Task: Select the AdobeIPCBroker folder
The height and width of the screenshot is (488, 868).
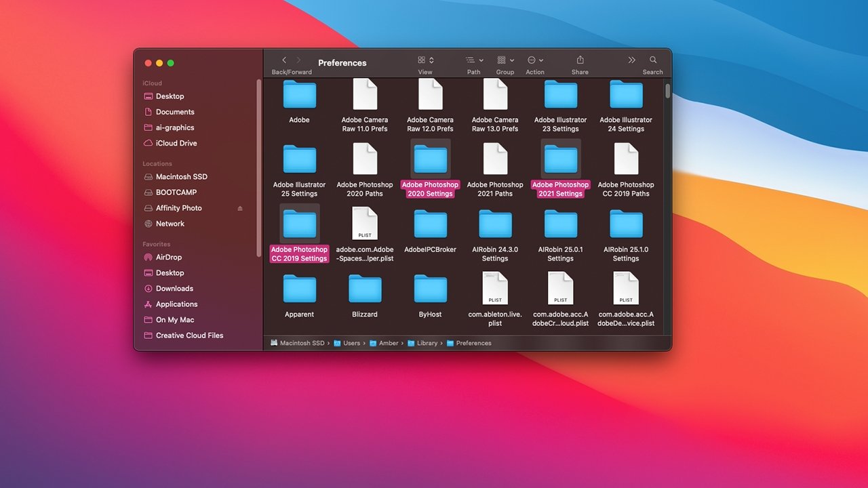Action: click(430, 224)
